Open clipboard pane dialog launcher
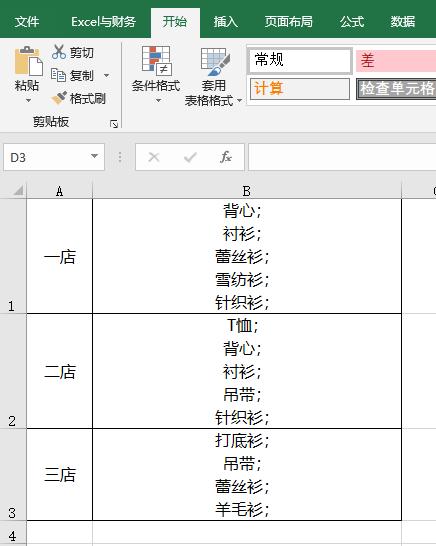This screenshot has height=546, width=436. (114, 124)
